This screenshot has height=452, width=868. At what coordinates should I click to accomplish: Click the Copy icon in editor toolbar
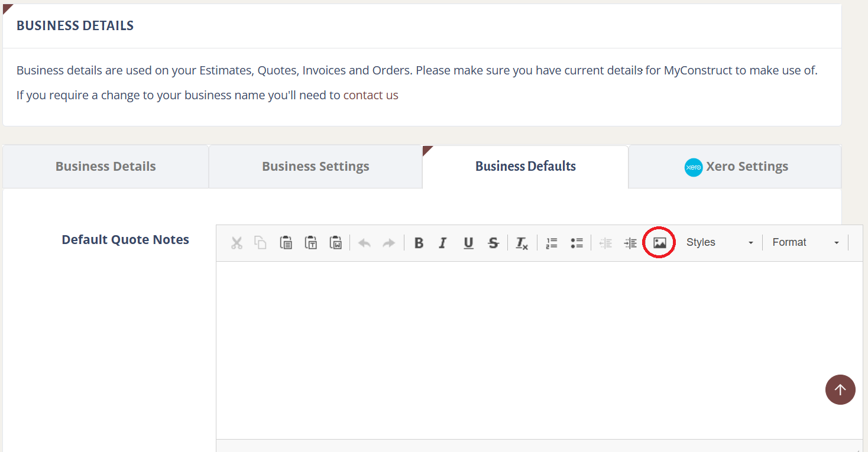pyautogui.click(x=261, y=243)
